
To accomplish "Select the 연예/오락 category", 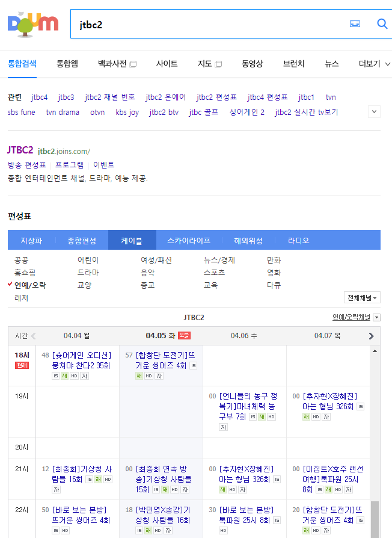I will [30, 285].
